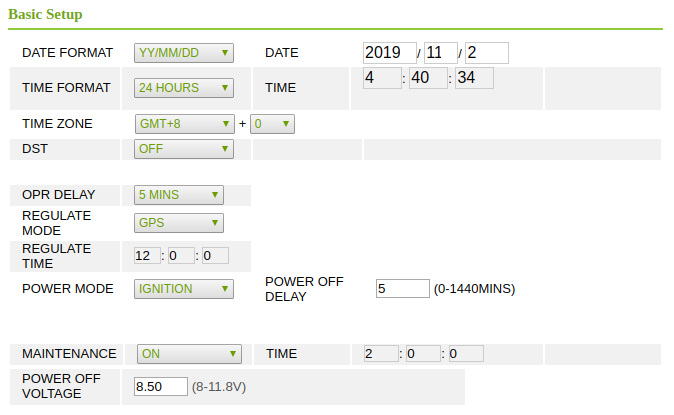Screen dimensions: 674x415
Task: Expand the Time Format 24 HOURS dropdown
Action: (184, 88)
